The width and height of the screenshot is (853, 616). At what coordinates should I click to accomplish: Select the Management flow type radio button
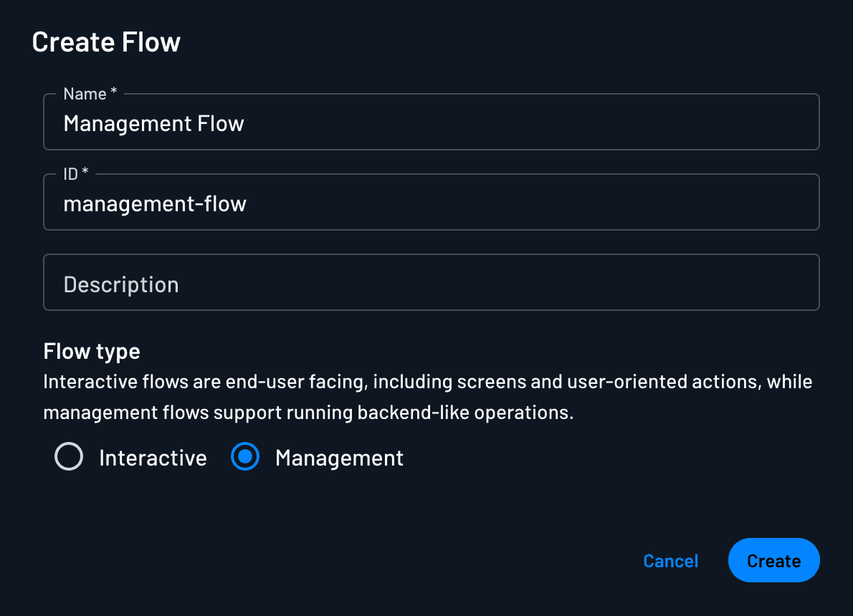pos(245,457)
